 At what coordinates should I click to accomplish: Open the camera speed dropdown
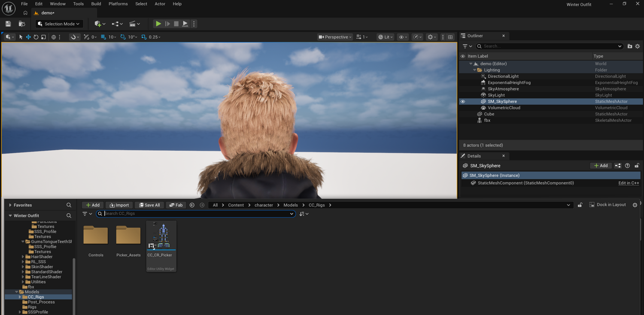[362, 37]
